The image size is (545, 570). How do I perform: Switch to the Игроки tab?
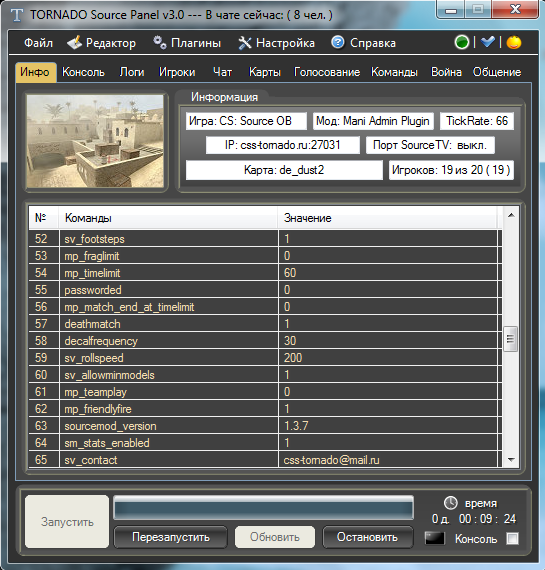click(x=177, y=72)
